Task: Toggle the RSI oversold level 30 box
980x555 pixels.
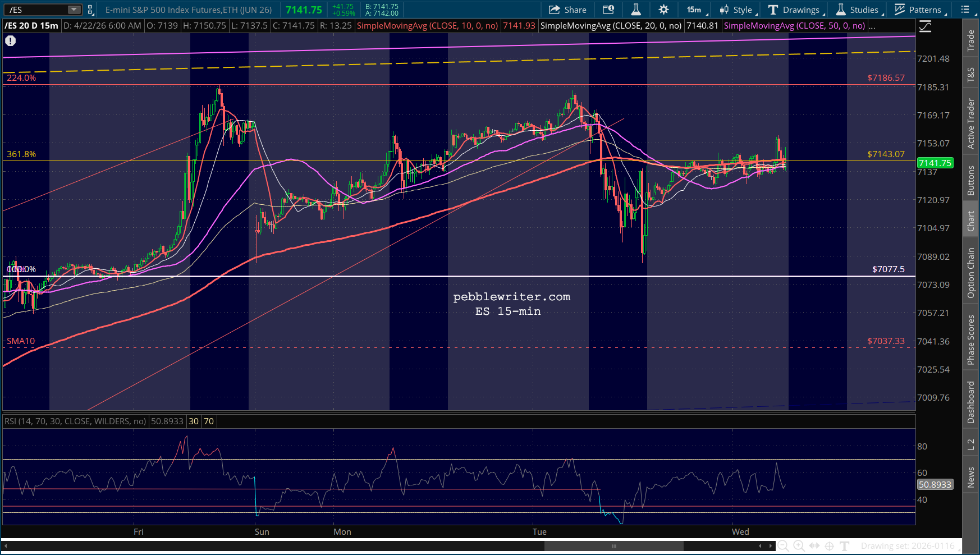Action: (x=194, y=421)
